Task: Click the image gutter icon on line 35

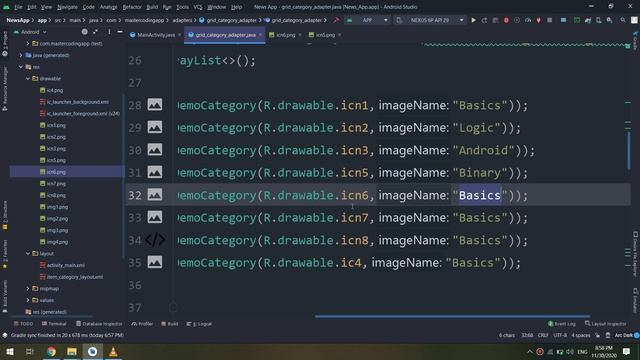Action: 155,262
